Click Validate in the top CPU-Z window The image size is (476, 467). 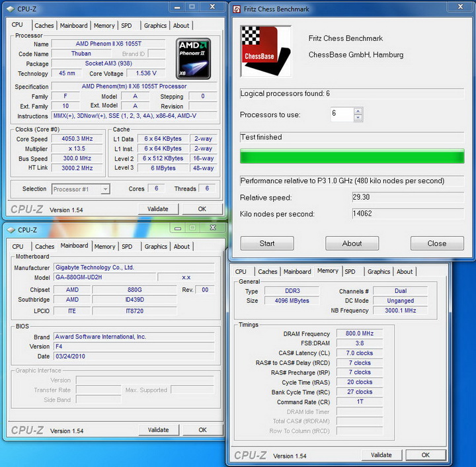(x=158, y=209)
